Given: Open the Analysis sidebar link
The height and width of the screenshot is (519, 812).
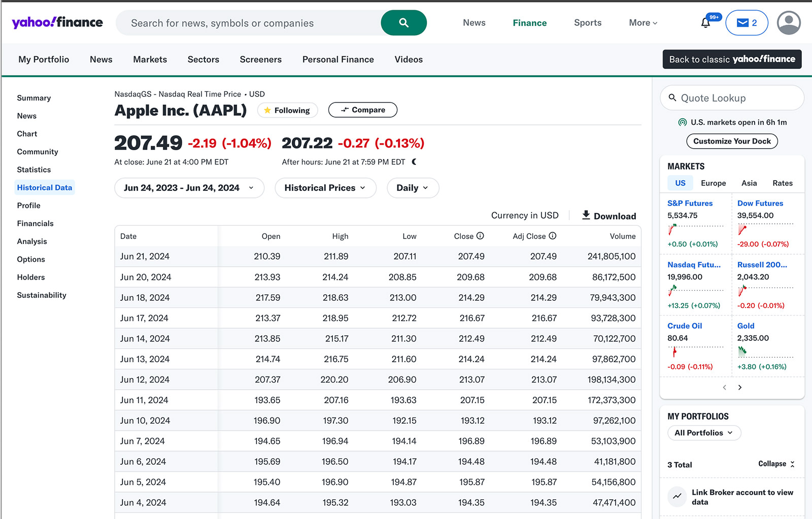Looking at the screenshot, I should point(32,241).
